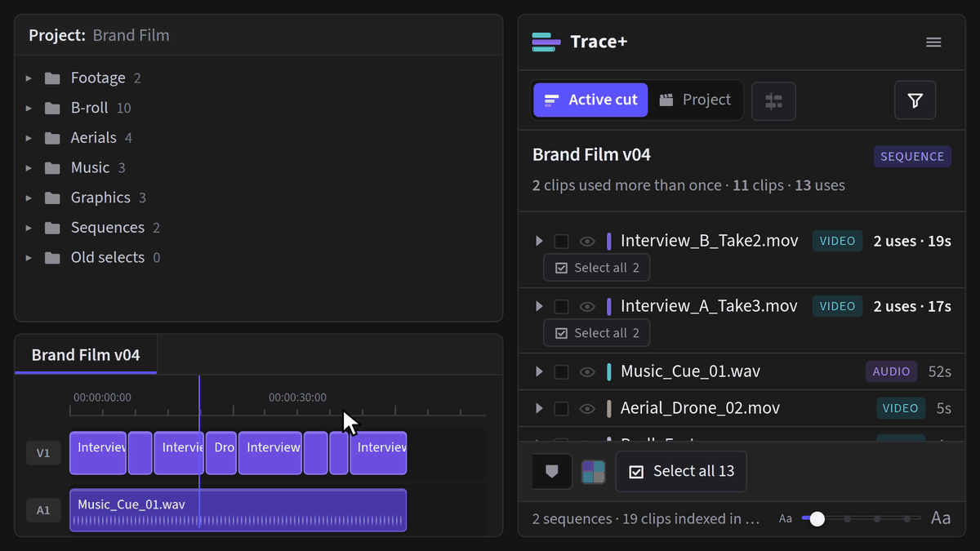
Task: Click the Brand Film v04 sequence heading
Action: 591,155
